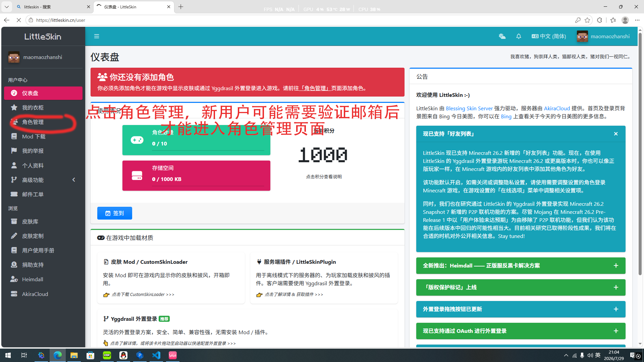This screenshot has height=362, width=644.
Task: Close the 仪表盘 - LittleSkin tab
Action: tap(169, 7)
